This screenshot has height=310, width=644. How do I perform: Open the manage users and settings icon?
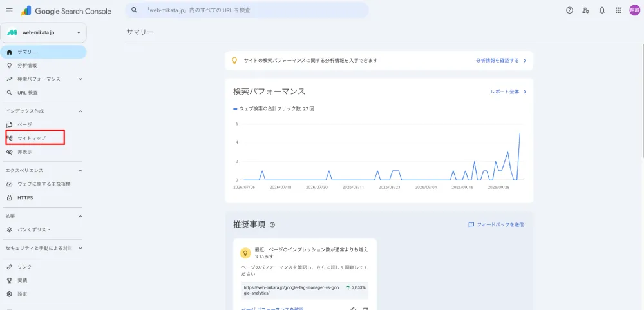(x=585, y=11)
